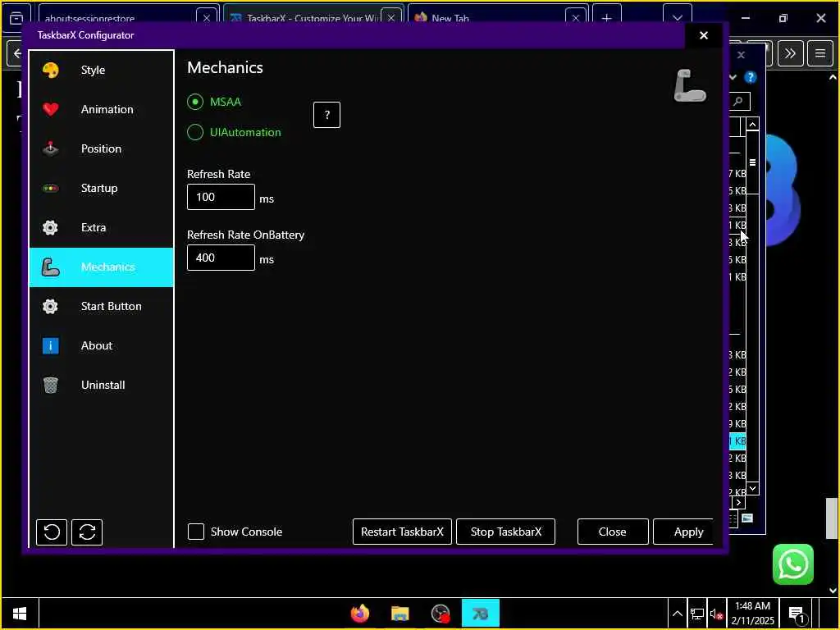Click Stop TaskbarX
Screen dimensions: 840x630
click(x=505, y=532)
